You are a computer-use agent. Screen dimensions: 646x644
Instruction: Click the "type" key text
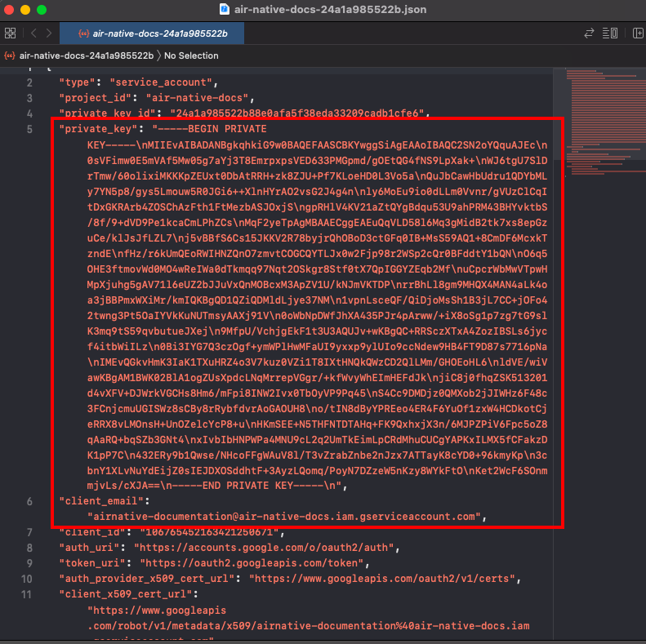click(77, 82)
